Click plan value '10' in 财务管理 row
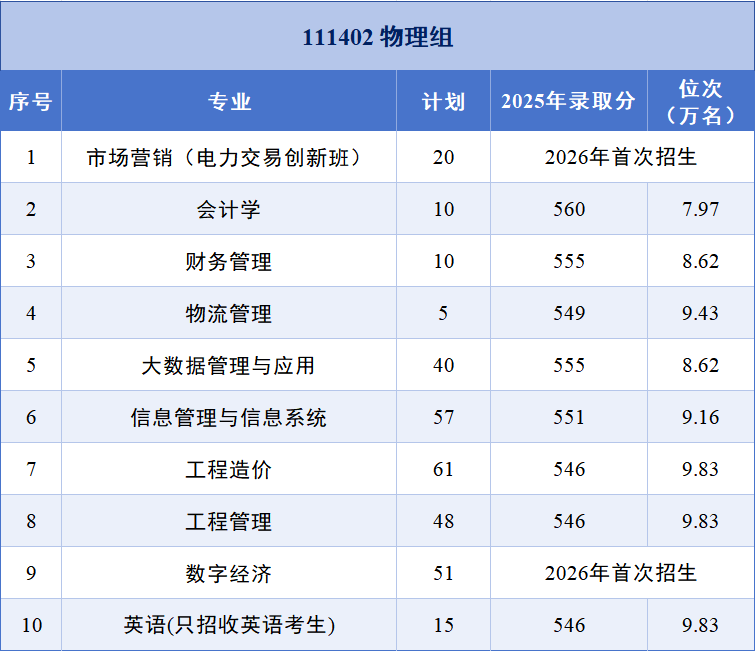The height and width of the screenshot is (651, 755). pyautogui.click(x=443, y=261)
